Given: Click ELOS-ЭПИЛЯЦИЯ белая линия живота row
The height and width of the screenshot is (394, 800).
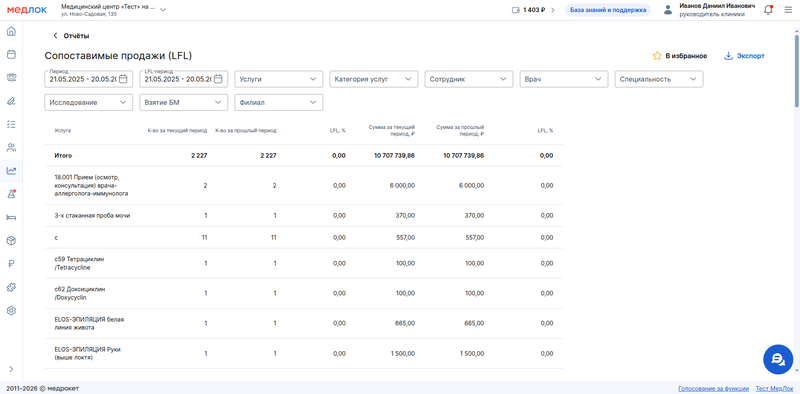Looking at the screenshot, I should click(304, 323).
